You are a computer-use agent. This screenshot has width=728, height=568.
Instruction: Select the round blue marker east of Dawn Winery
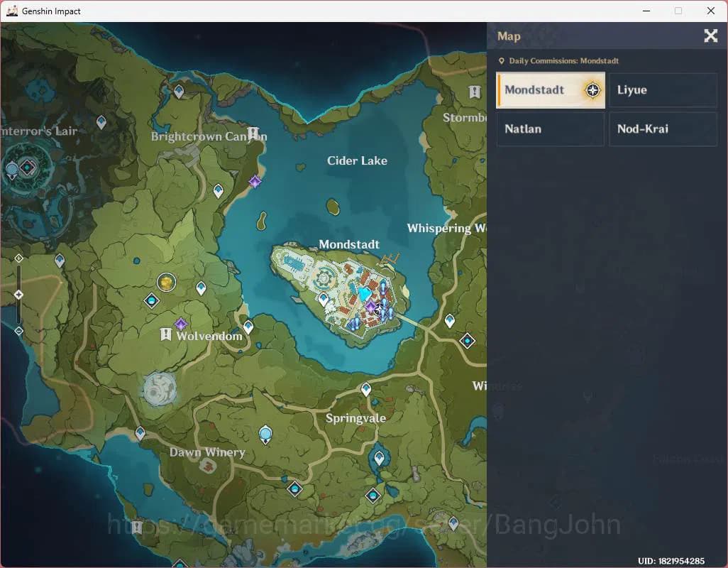(x=265, y=435)
